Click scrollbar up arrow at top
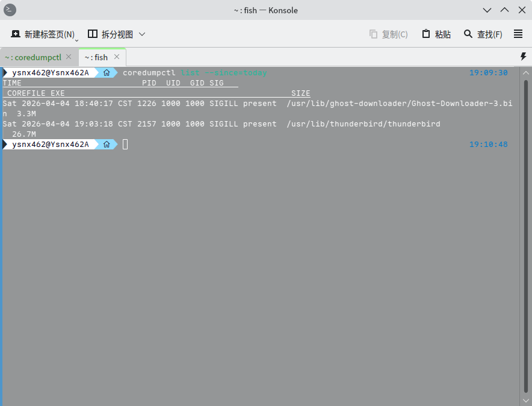Screen dimensions: 532x406 point(526,72)
